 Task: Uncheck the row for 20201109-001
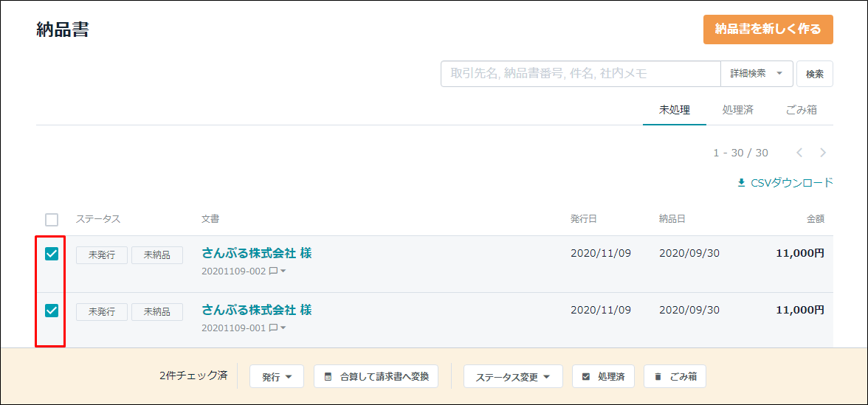[52, 311]
